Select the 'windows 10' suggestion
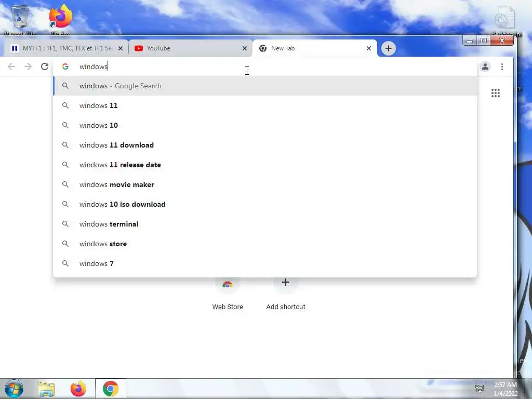 click(265, 125)
